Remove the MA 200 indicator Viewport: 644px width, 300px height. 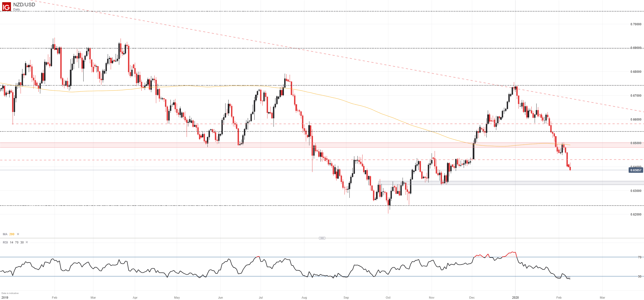click(18, 234)
